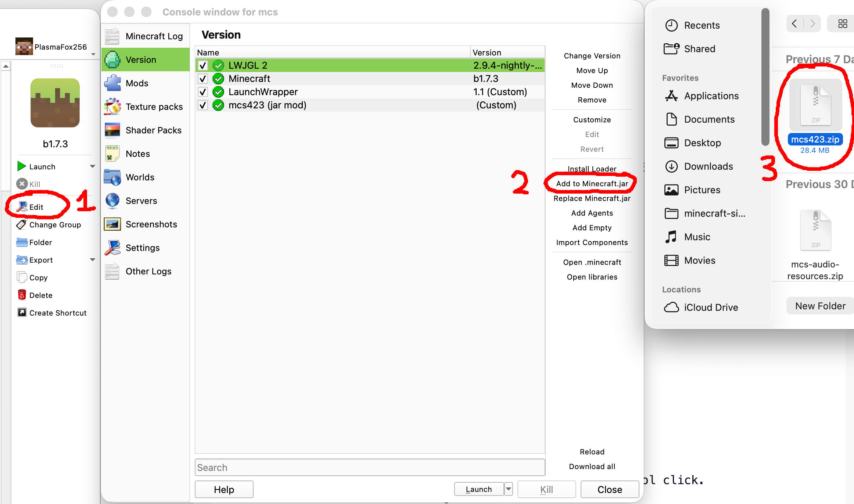Image resolution: width=854 pixels, height=504 pixels.
Task: Click the Create Shortcut icon
Action: pyautogui.click(x=22, y=312)
